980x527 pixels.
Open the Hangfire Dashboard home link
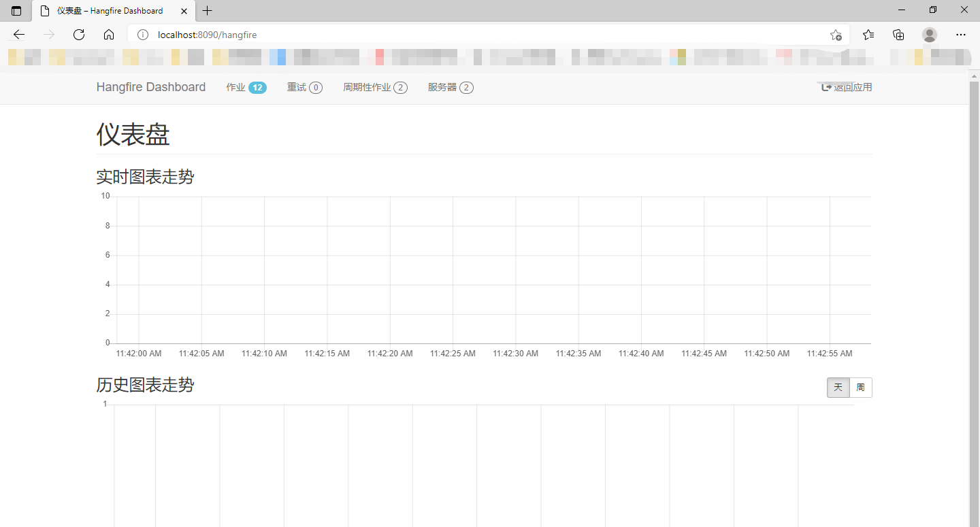pyautogui.click(x=151, y=87)
